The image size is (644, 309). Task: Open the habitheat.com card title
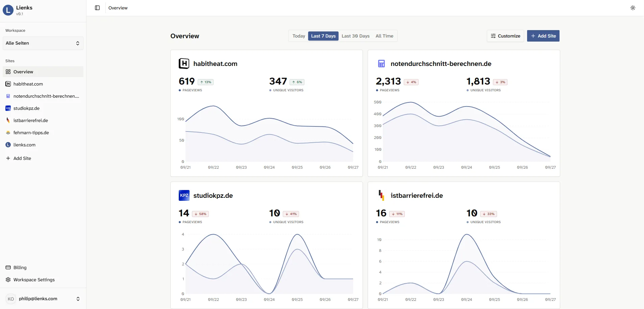coord(215,64)
